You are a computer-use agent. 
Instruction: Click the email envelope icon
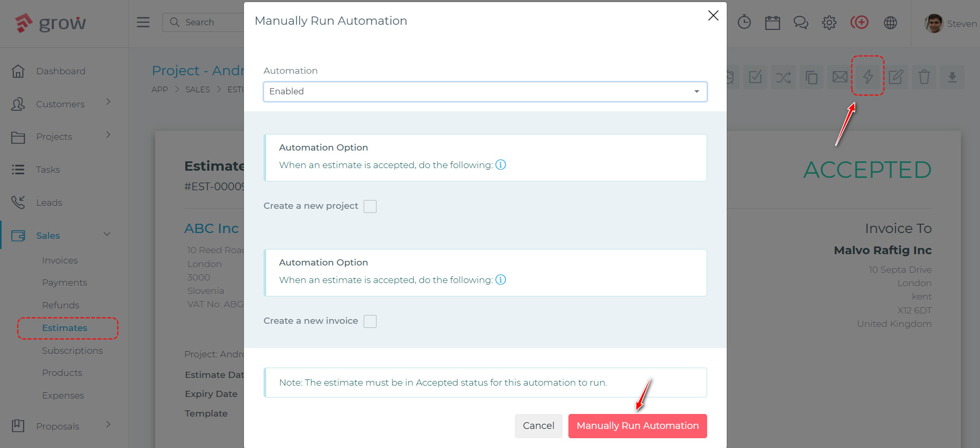pos(840,77)
